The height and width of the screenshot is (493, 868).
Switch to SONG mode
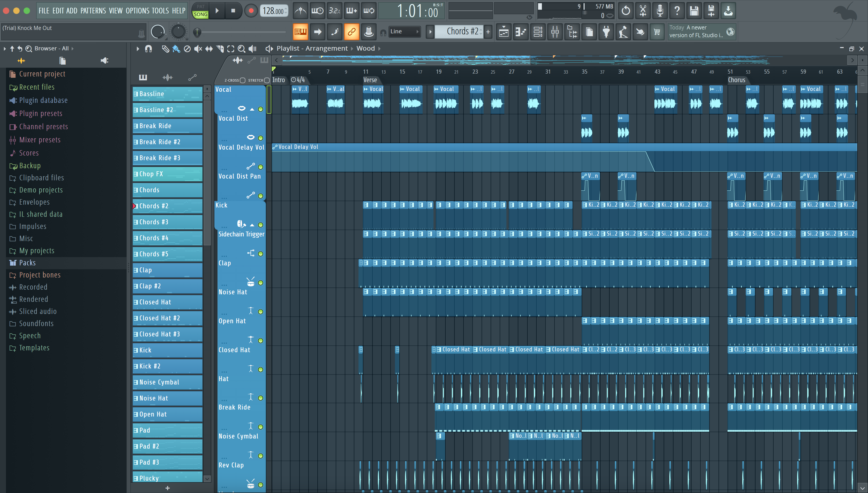(x=200, y=14)
